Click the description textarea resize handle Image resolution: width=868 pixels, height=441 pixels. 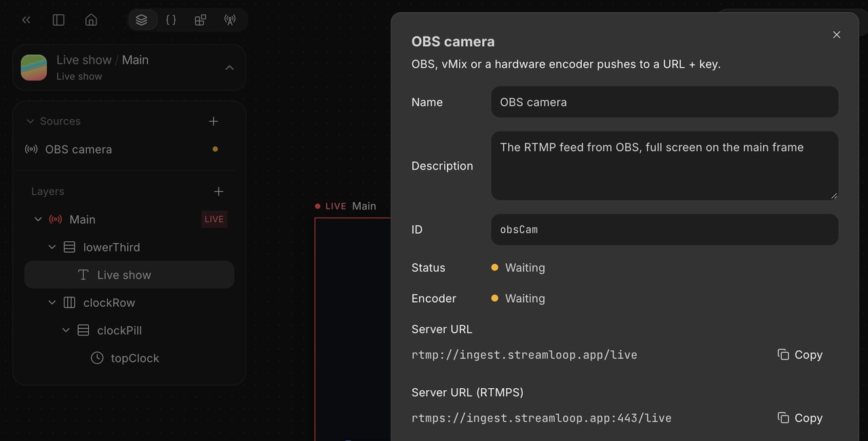click(834, 195)
